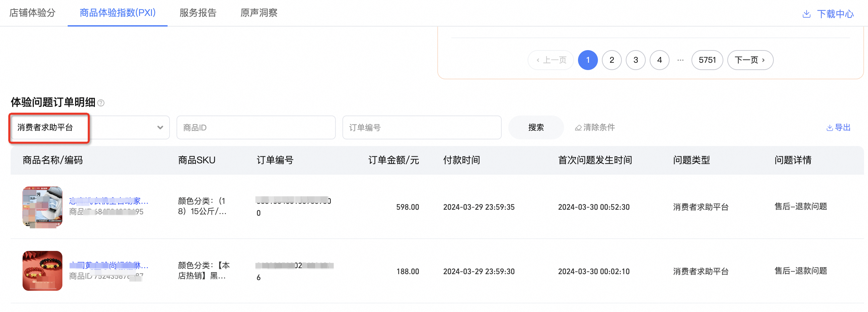Image resolution: width=868 pixels, height=312 pixels.
Task: Click the dropdown chevron arrow
Action: coord(160,127)
